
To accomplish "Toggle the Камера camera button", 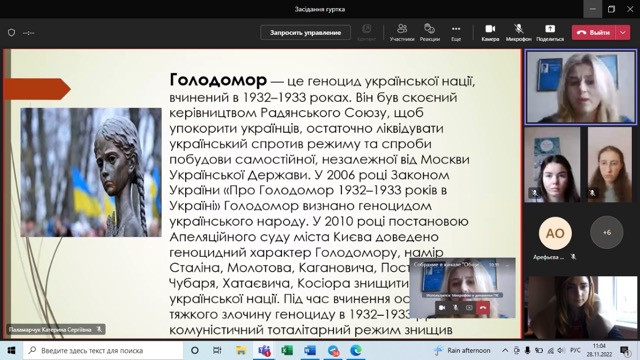I will (x=490, y=33).
